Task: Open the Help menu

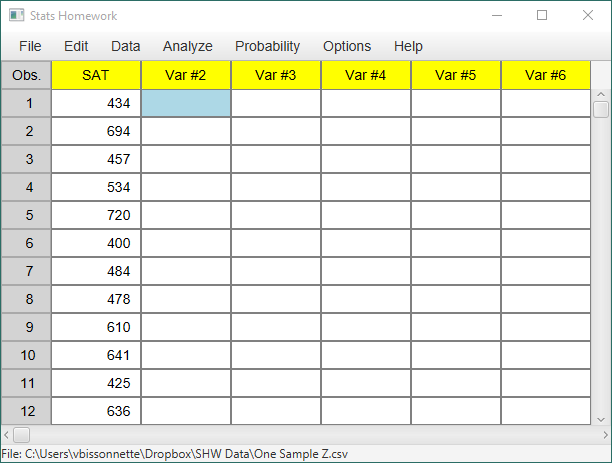Action: coord(408,46)
